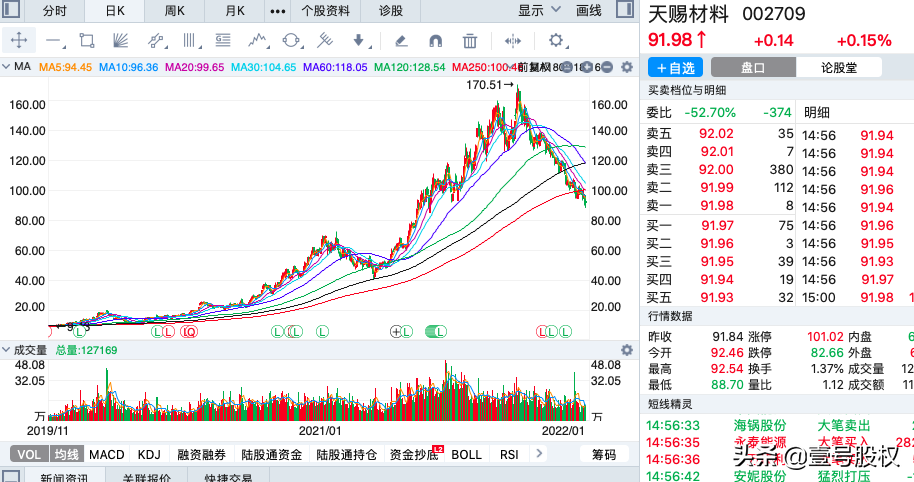Choose the vertical period lines tool

click(190, 40)
